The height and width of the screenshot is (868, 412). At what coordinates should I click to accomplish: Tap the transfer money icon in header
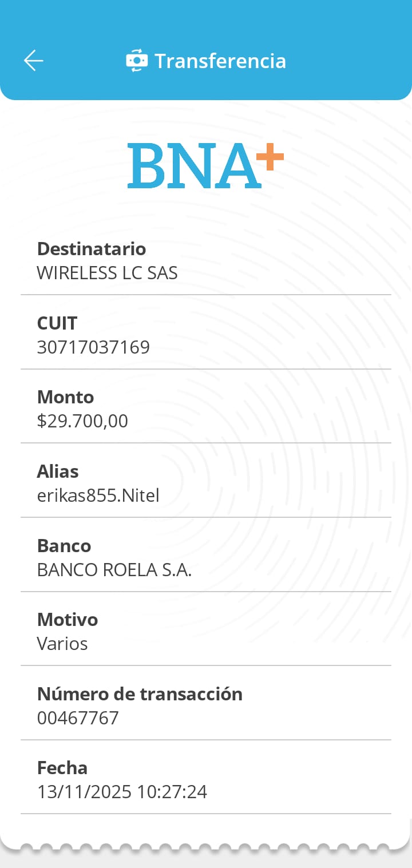[137, 61]
